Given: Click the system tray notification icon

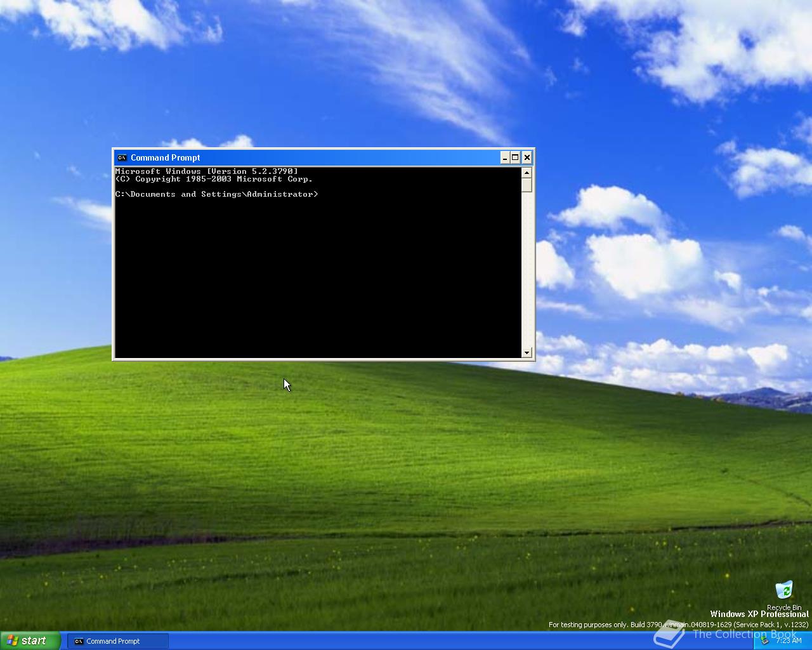Looking at the screenshot, I should tap(764, 640).
